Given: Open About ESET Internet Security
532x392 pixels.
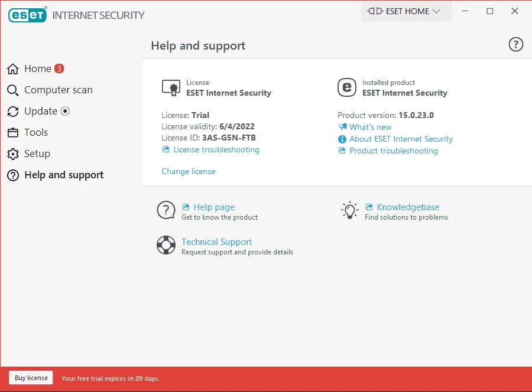Looking at the screenshot, I should pos(401,139).
